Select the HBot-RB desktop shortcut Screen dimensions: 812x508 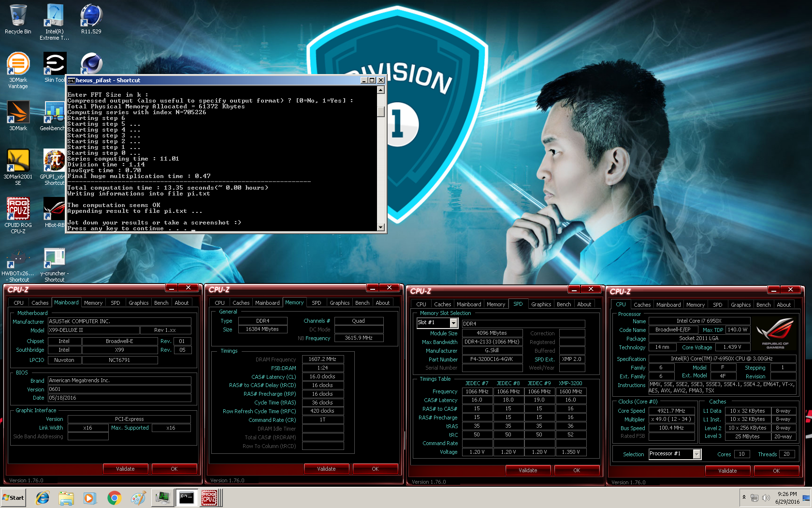coord(54,213)
